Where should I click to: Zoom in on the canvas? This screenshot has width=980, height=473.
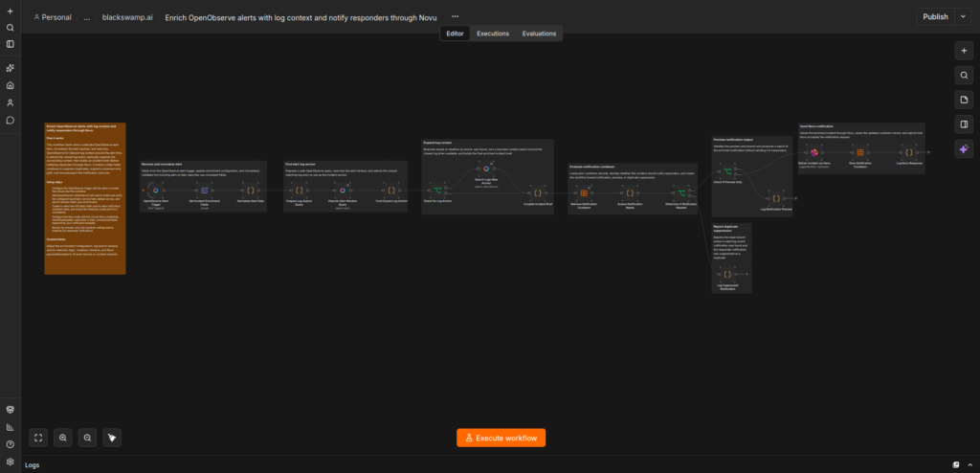[x=62, y=438]
